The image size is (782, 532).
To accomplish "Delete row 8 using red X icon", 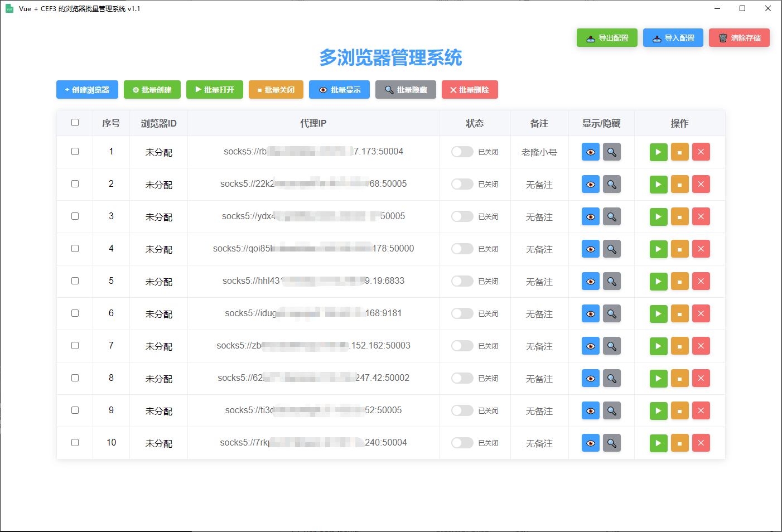I will (x=701, y=379).
